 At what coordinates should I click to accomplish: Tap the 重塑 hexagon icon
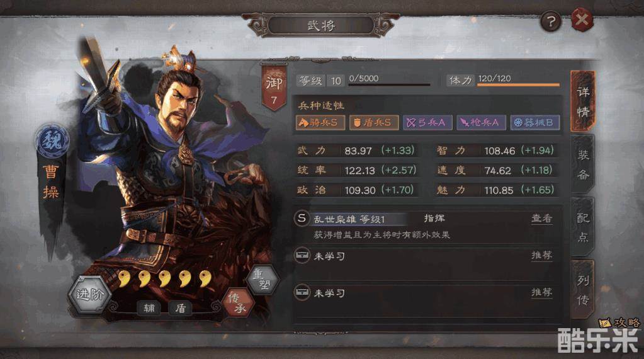[263, 279]
